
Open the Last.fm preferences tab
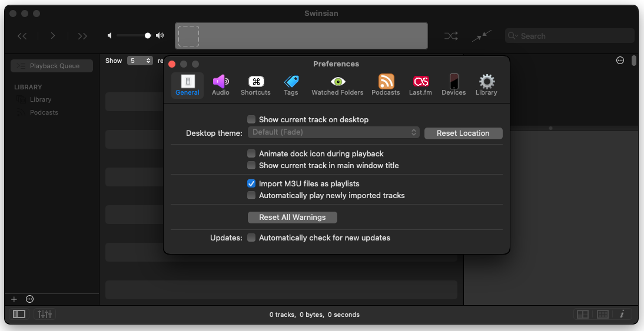click(420, 85)
